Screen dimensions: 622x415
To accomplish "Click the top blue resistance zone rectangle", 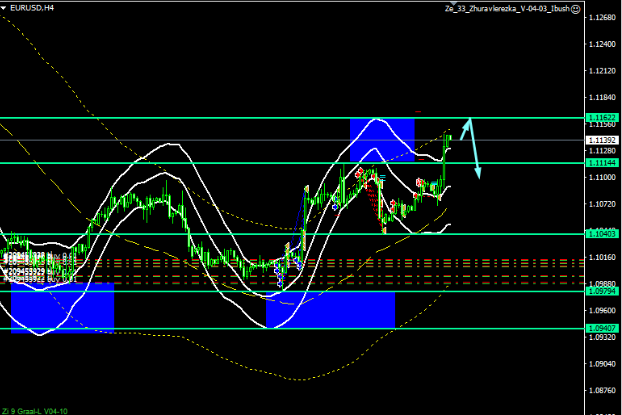I will click(x=382, y=138).
